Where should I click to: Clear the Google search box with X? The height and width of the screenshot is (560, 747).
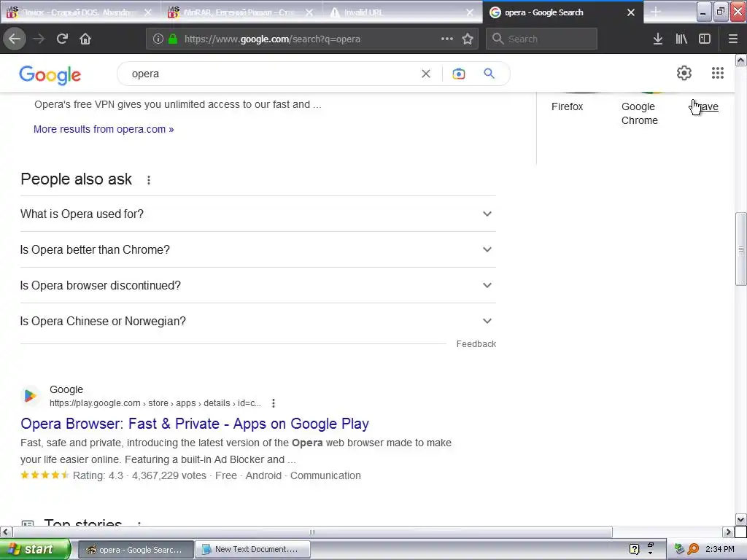pyautogui.click(x=426, y=74)
